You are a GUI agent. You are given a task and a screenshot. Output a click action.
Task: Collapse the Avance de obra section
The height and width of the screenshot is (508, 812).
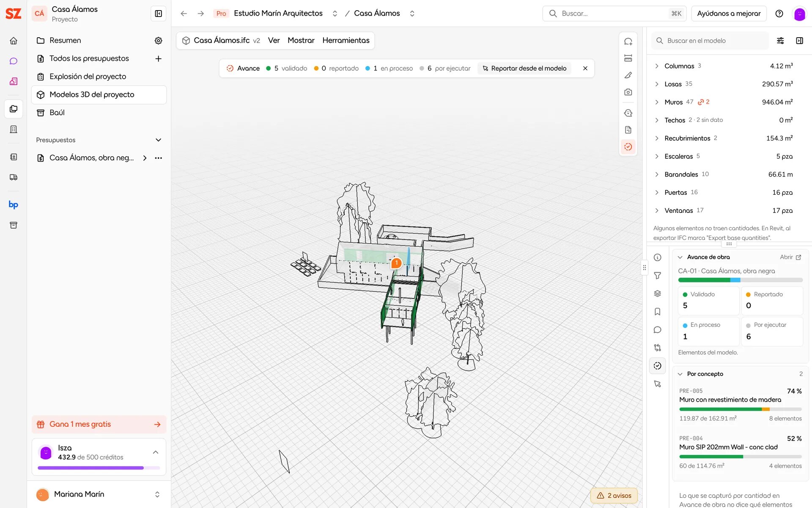point(680,257)
